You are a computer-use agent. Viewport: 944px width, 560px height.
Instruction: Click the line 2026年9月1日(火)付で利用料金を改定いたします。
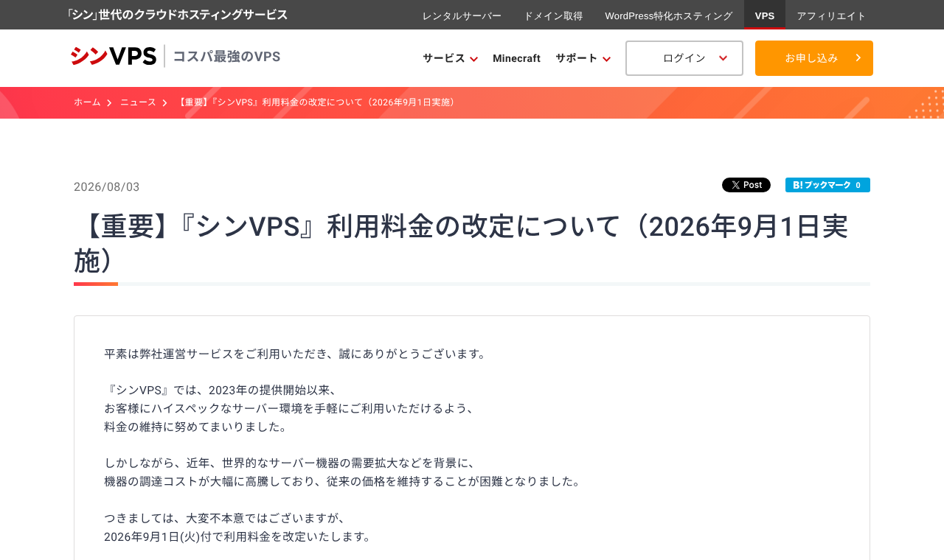(x=240, y=536)
